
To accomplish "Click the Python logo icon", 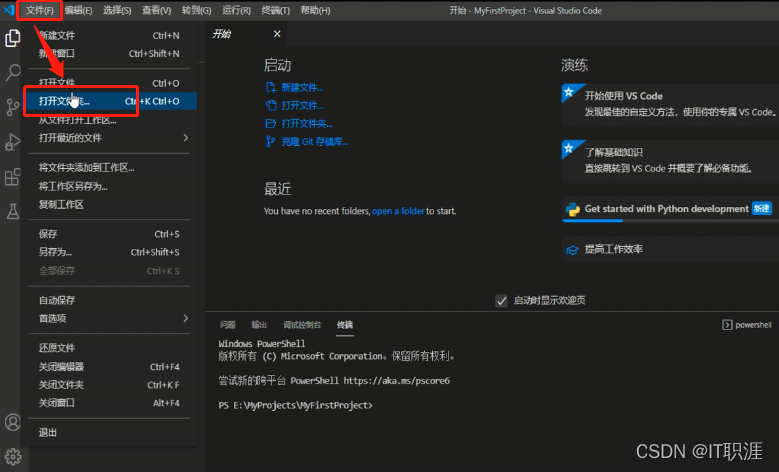I will tap(572, 209).
